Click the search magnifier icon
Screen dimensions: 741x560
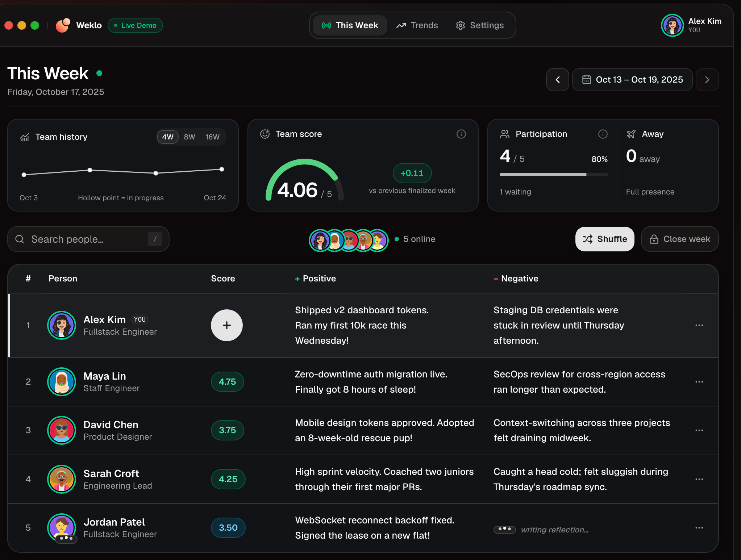tap(20, 239)
